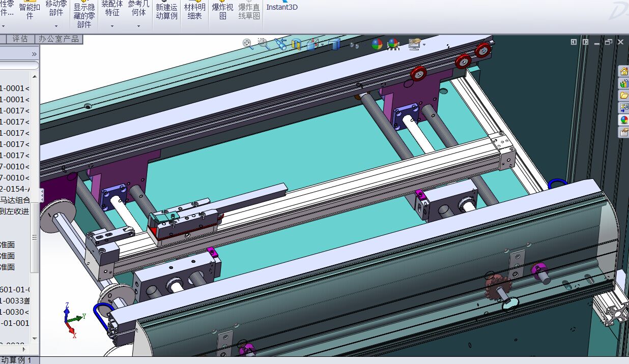The height and width of the screenshot is (364, 629).
Task: Click the Hide/Show Items glasses icon
Action: [355, 45]
